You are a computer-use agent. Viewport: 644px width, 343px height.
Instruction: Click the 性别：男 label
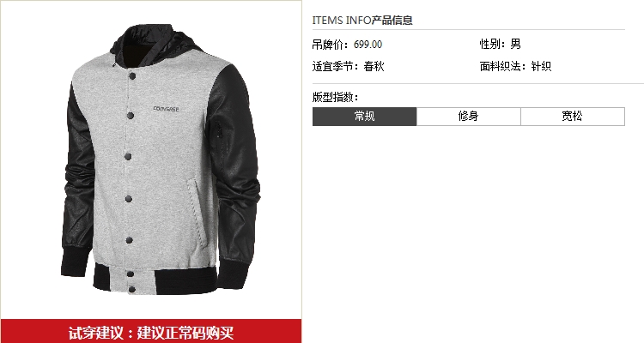[x=501, y=44]
